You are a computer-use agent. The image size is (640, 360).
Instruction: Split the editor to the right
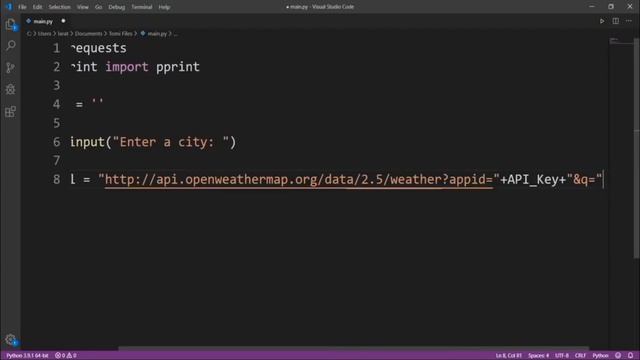616,21
